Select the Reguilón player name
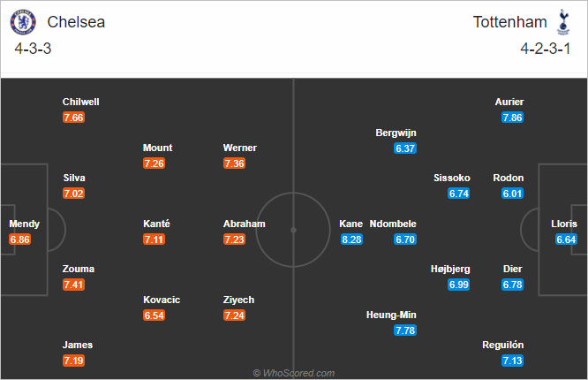 pos(503,345)
